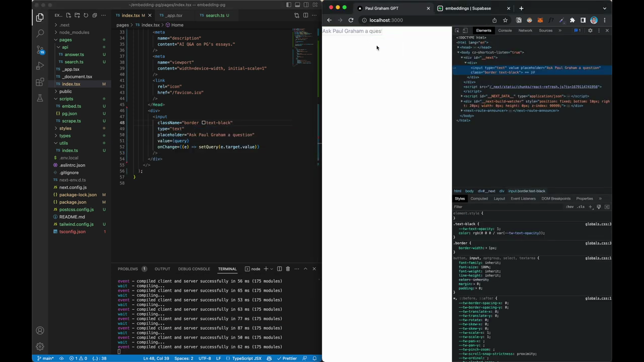Open tailwind.config.js file
644x362 pixels.
(76, 224)
